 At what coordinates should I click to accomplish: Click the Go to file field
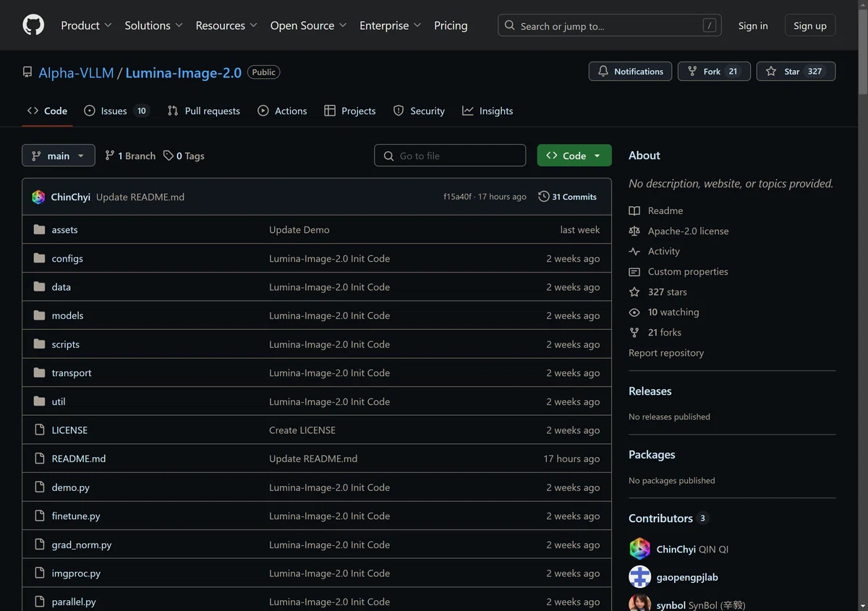(x=450, y=155)
